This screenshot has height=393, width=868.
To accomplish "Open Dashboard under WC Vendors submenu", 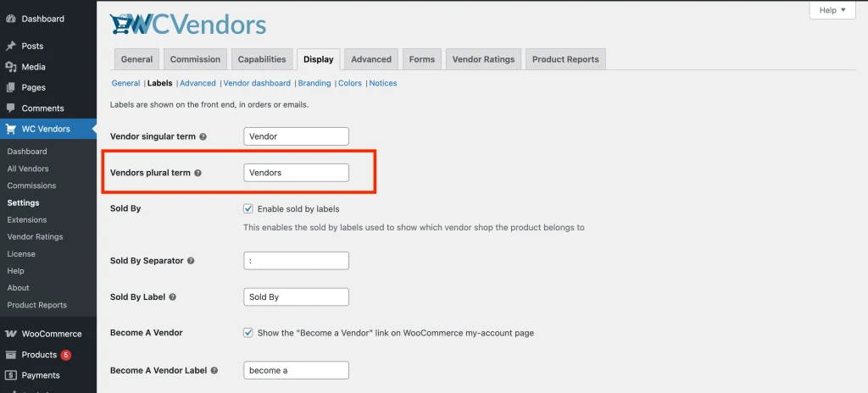I will click(27, 151).
